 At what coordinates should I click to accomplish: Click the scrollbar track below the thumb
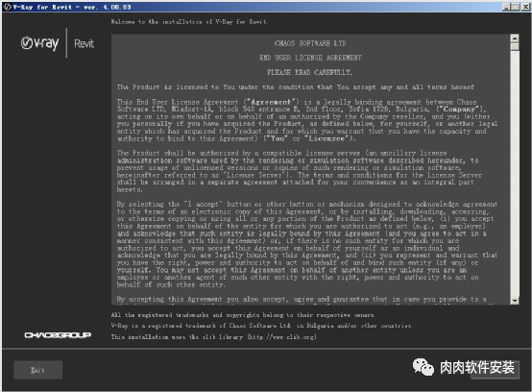(x=515, y=173)
